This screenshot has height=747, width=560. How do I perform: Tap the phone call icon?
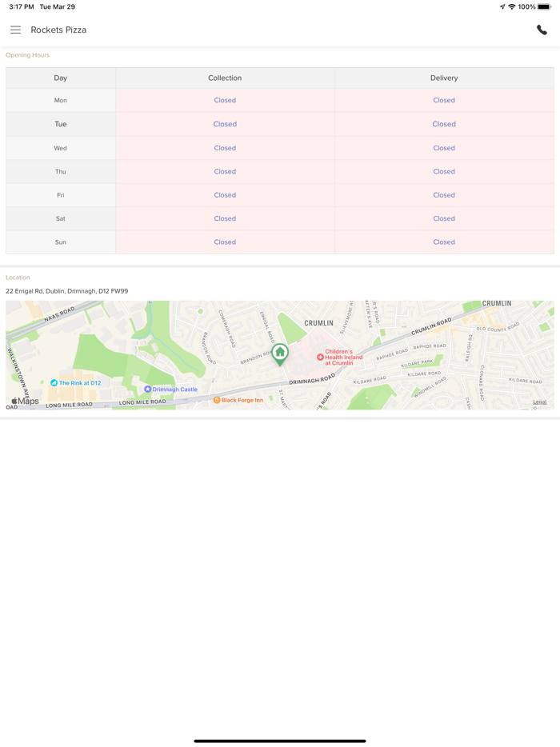point(542,30)
